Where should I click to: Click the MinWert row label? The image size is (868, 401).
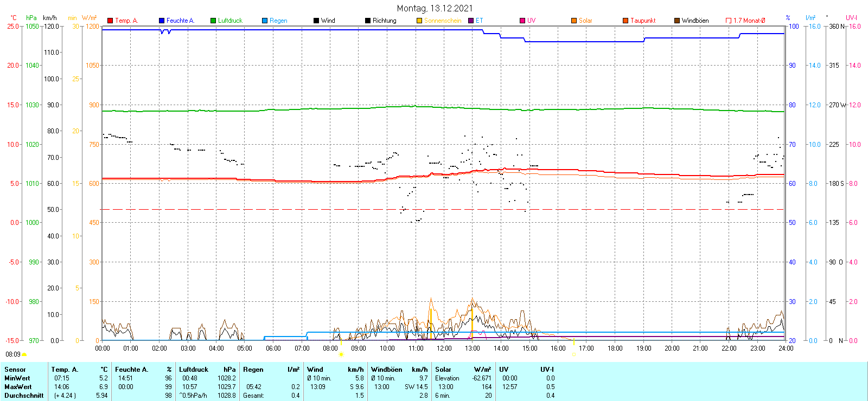click(17, 378)
